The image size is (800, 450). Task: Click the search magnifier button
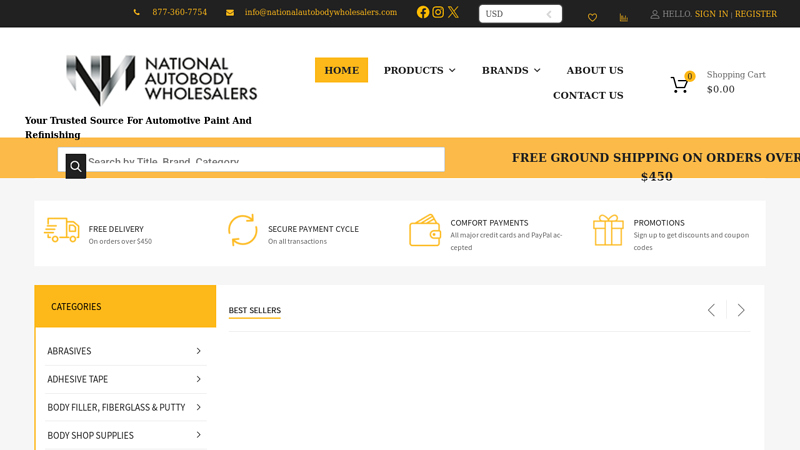pyautogui.click(x=76, y=166)
